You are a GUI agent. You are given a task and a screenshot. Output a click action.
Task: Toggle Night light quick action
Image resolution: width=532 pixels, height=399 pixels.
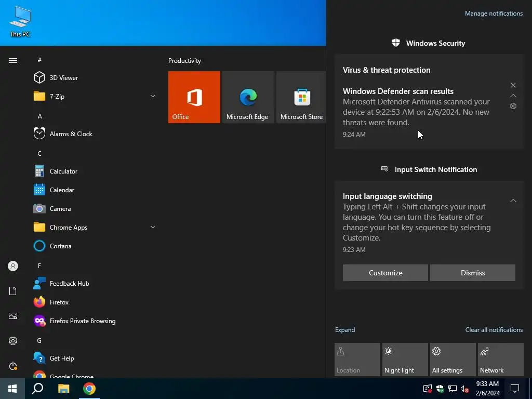tap(405, 360)
